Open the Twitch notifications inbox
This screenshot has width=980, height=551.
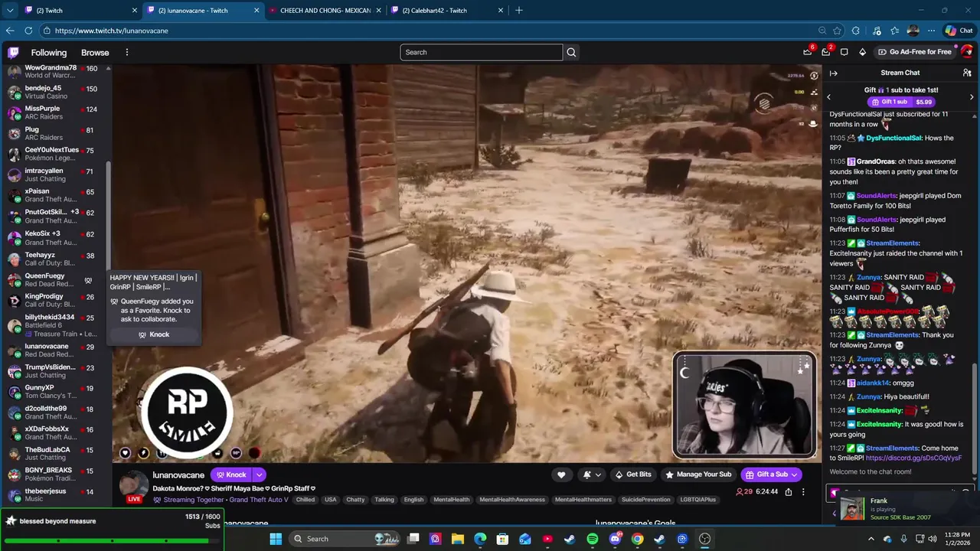[x=825, y=52]
